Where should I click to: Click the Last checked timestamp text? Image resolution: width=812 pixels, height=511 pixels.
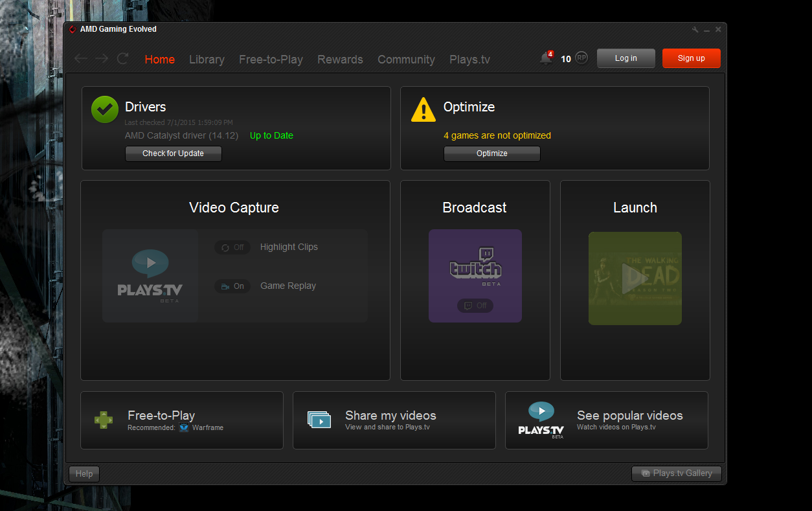[179, 122]
